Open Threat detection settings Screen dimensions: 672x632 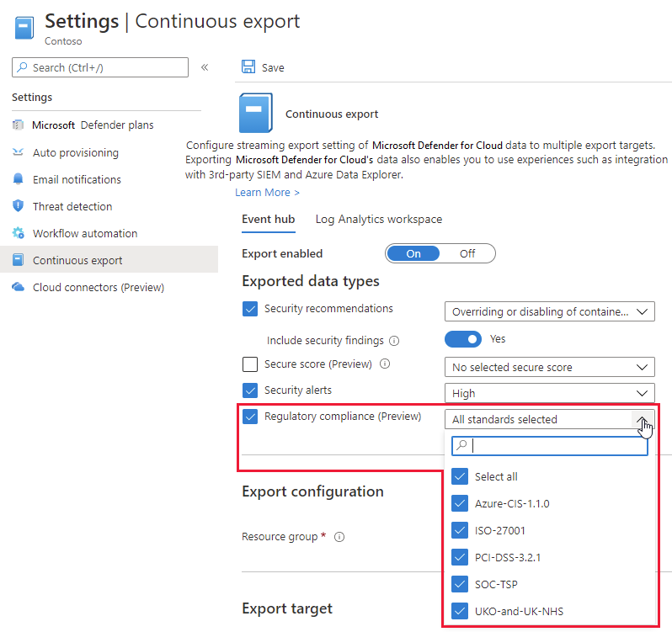click(x=72, y=206)
